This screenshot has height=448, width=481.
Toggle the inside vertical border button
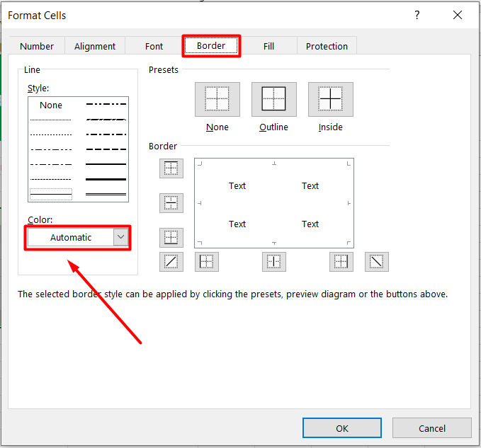[274, 262]
